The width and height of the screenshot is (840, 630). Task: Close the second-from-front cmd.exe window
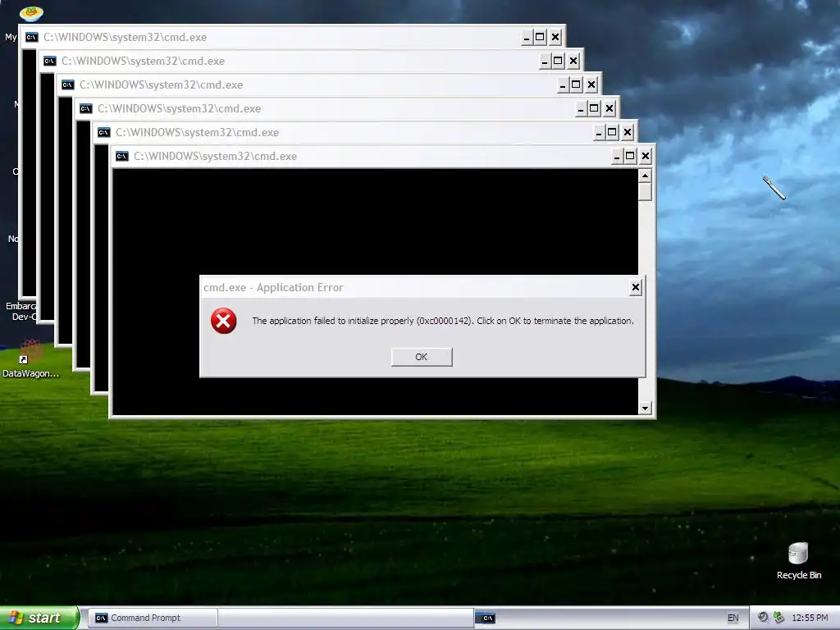coord(628,132)
